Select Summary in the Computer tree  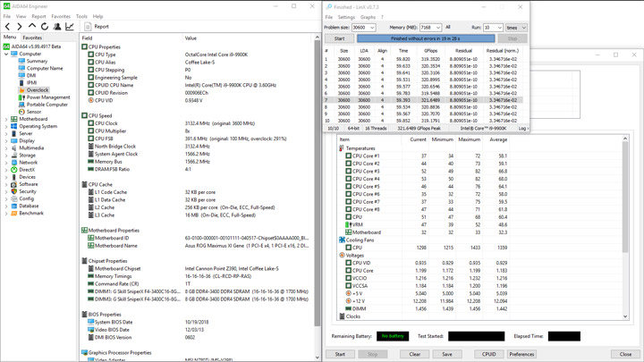37,61
